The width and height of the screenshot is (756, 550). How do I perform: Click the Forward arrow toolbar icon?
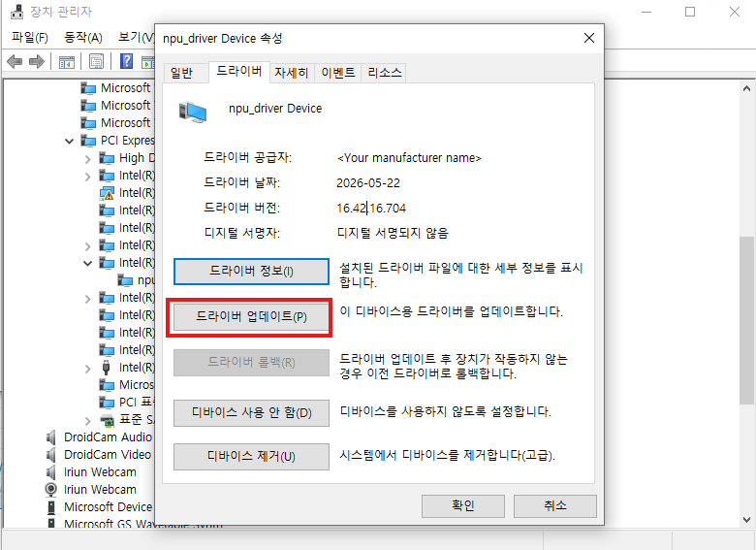(x=37, y=62)
